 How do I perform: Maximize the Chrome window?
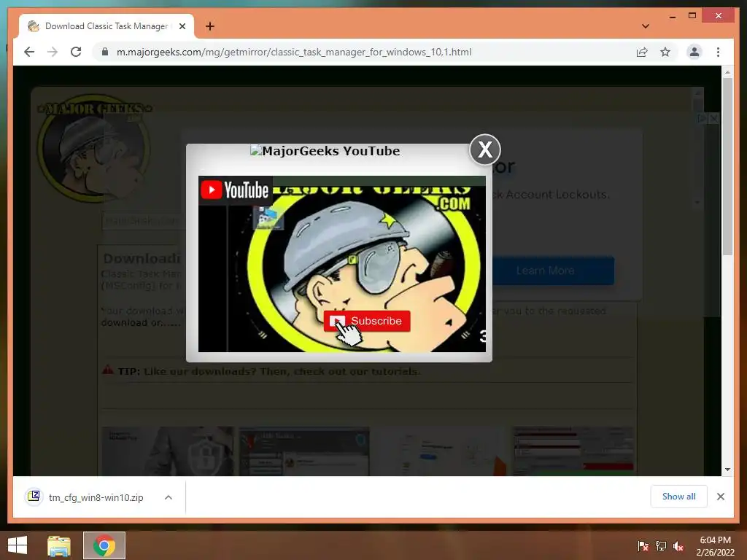click(x=692, y=16)
